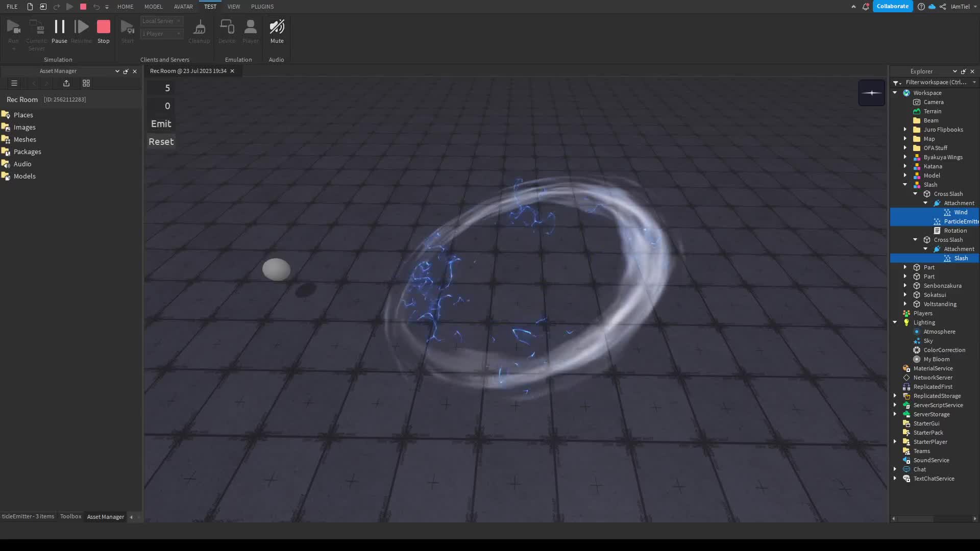
Task: Open the PLUGINS ribbon tab
Action: point(262,7)
